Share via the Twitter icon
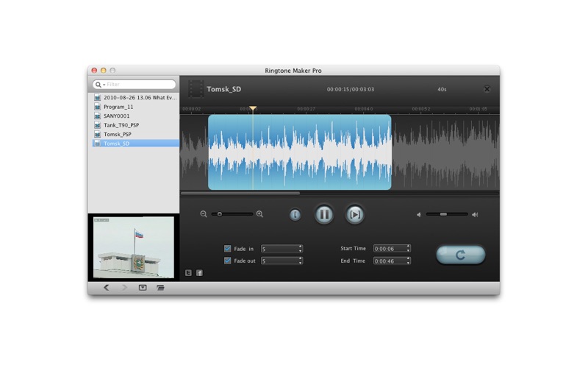 point(188,272)
